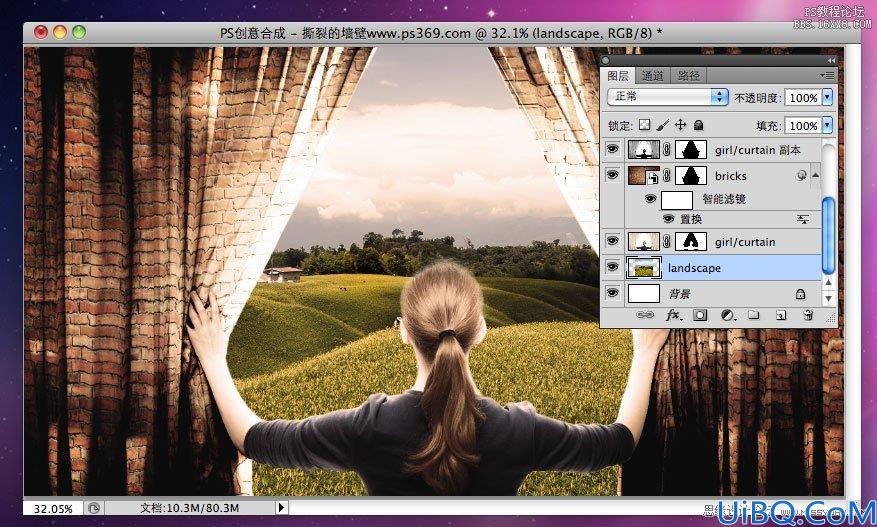Create a new layer group folder
Viewport: 877px width, 527px height.
point(753,315)
